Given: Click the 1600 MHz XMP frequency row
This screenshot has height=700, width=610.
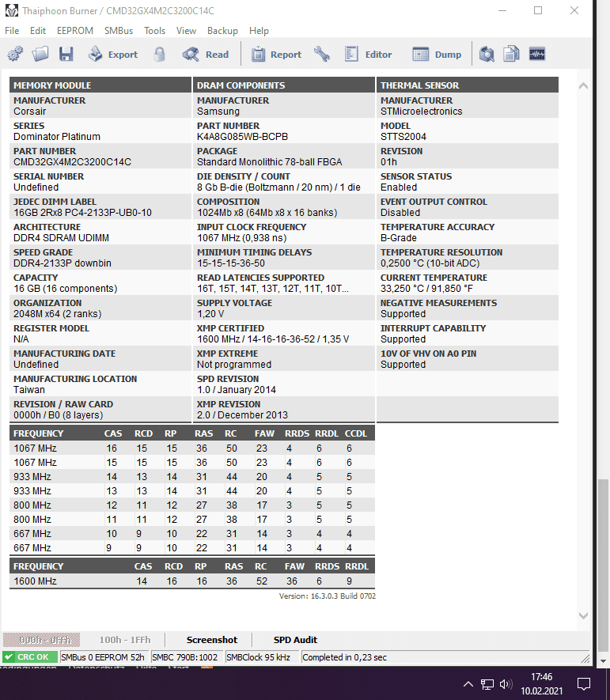Looking at the screenshot, I should 192,581.
